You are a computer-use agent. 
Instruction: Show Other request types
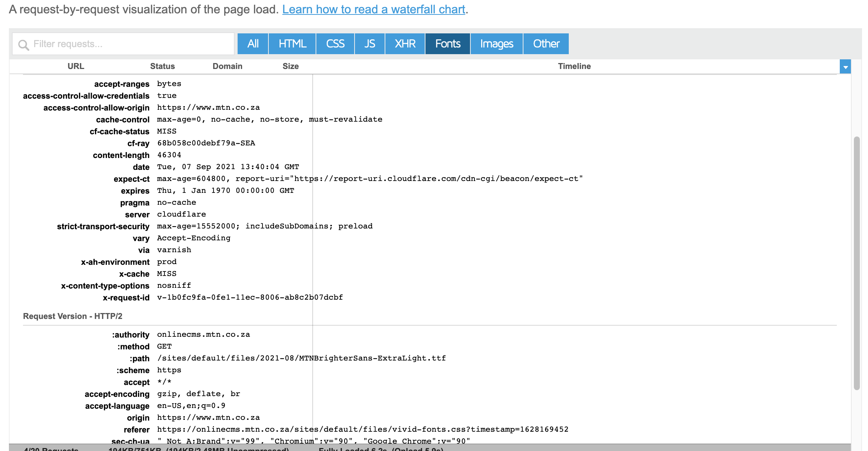click(546, 44)
